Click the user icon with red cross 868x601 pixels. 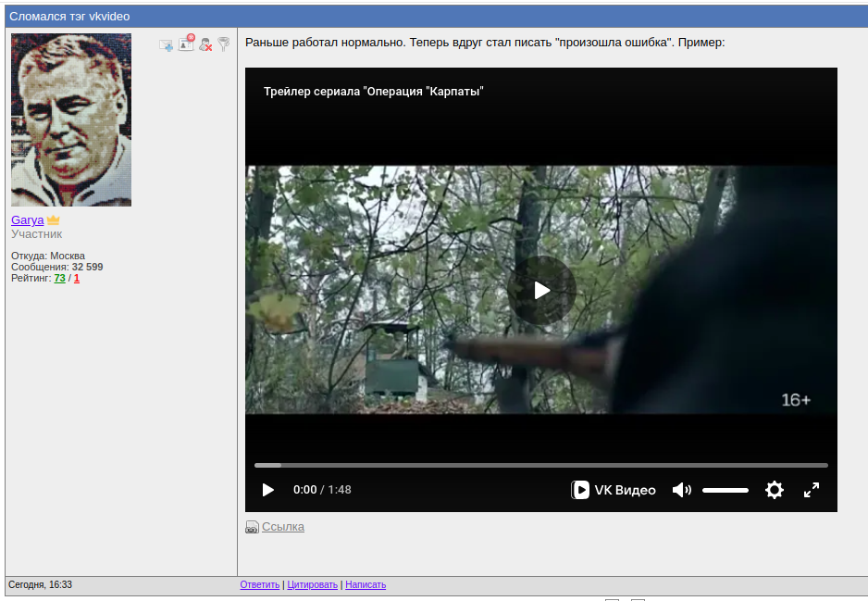(x=205, y=44)
